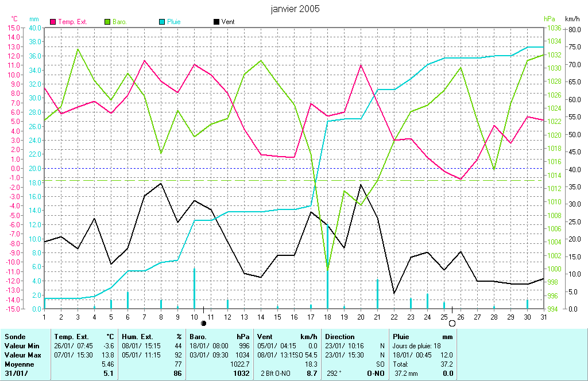The height and width of the screenshot is (381, 588).
Task: Click the new moon symbol below day 10
Action: pos(203,324)
